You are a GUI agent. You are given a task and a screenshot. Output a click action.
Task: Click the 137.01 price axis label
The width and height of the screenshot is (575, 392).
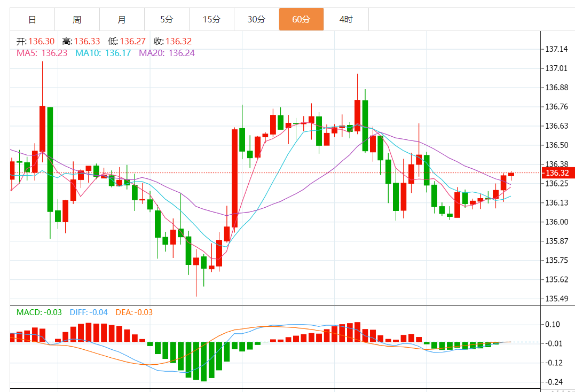(556, 68)
